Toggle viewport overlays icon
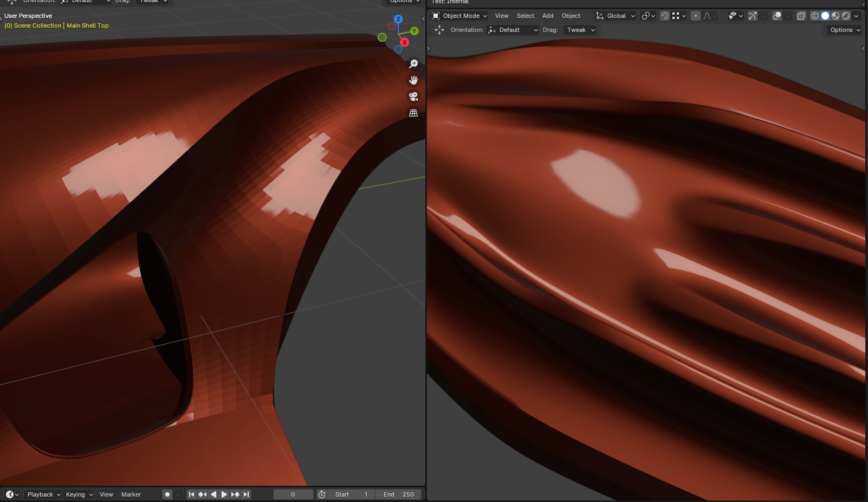 coord(777,16)
